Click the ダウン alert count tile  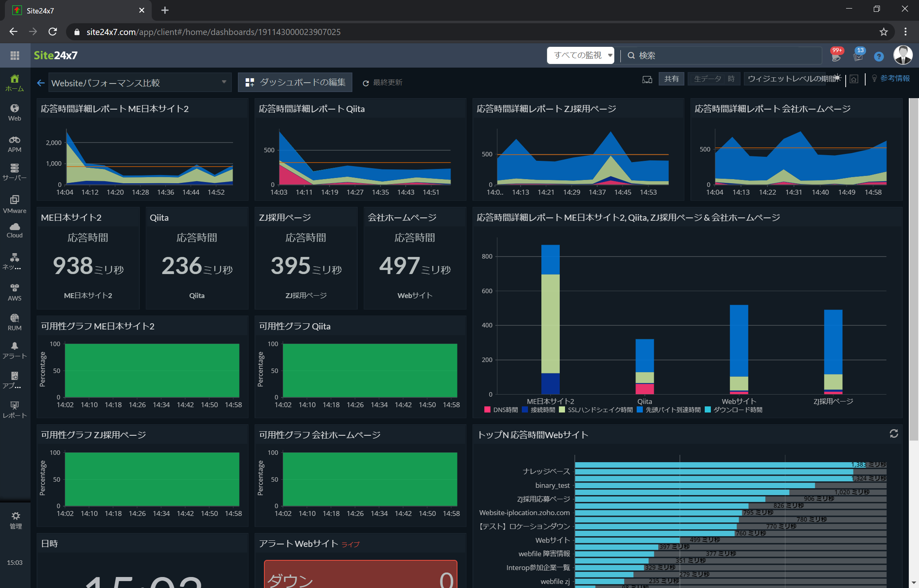pyautogui.click(x=361, y=574)
